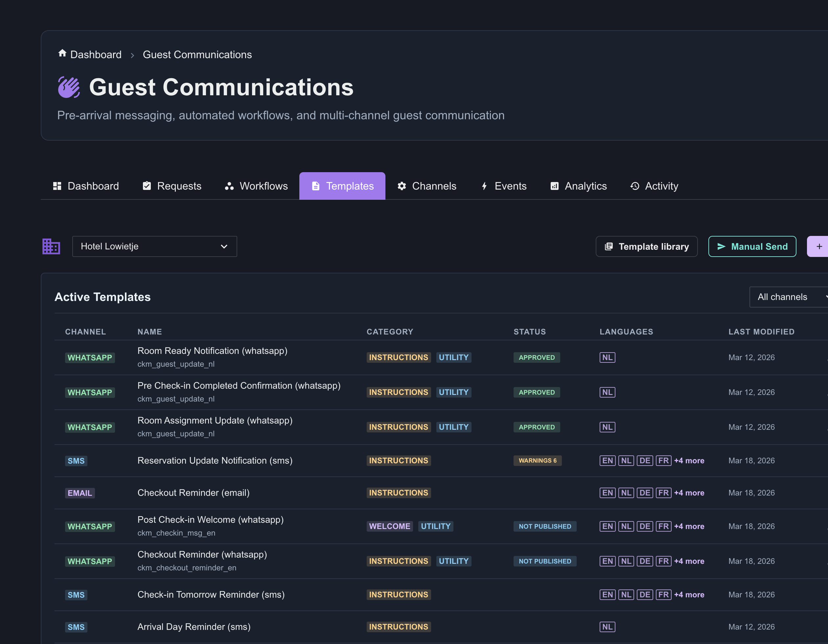
Task: Click the waving hand page icon
Action: click(x=69, y=87)
